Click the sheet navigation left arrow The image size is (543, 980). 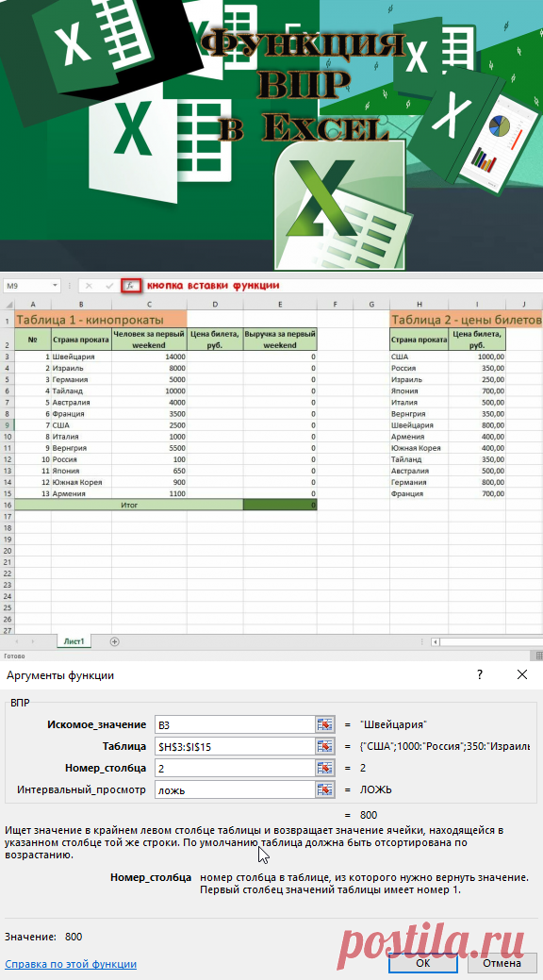coord(16,641)
